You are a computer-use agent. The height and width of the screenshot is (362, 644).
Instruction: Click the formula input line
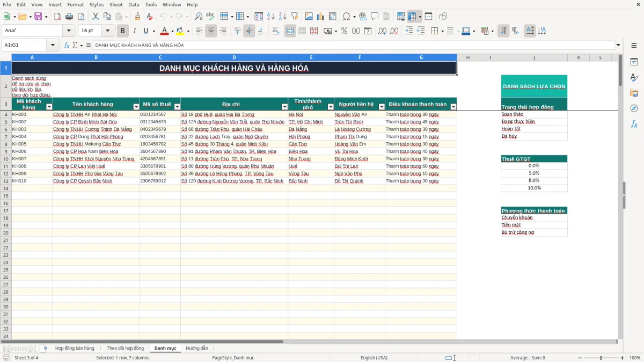353,45
